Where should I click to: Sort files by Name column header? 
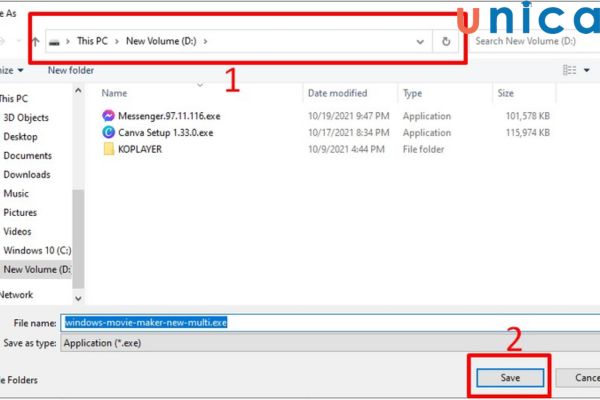pos(114,93)
